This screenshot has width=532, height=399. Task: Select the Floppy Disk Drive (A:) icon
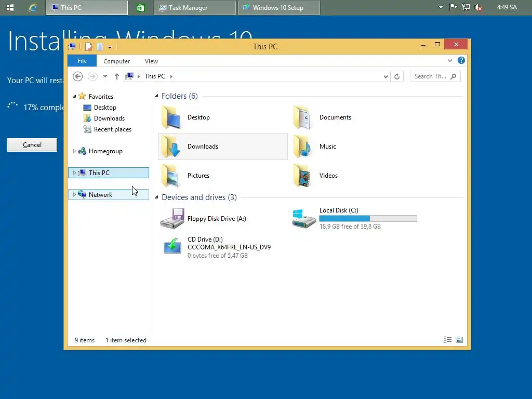pyautogui.click(x=172, y=219)
